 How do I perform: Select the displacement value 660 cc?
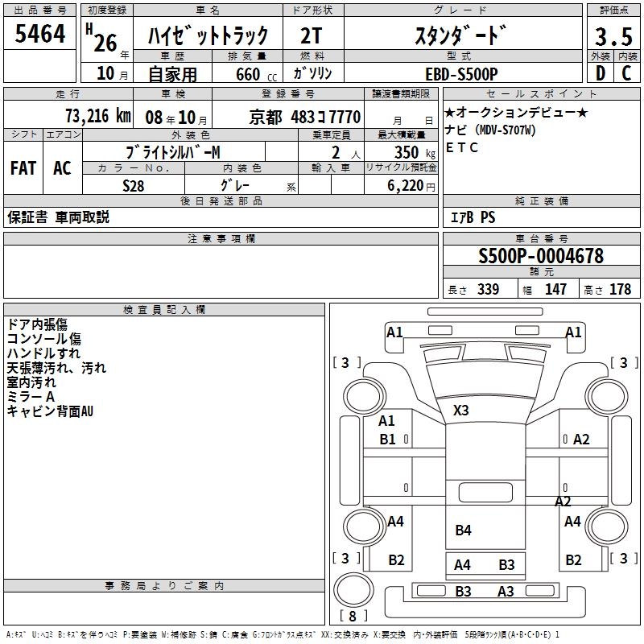(256, 74)
